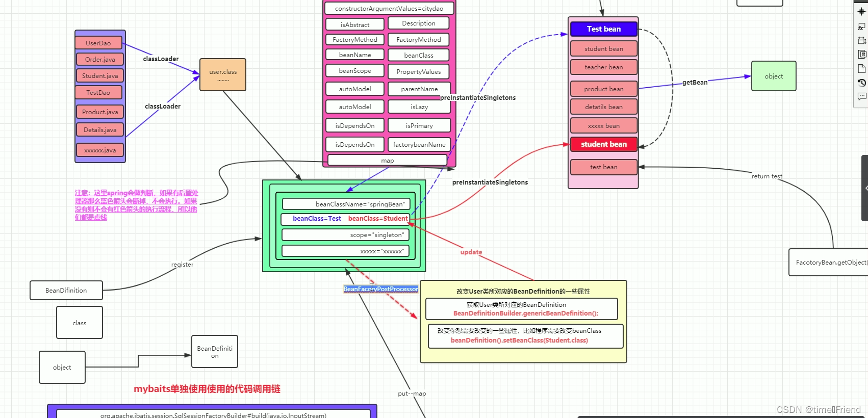Open the revision history icon
Viewport: 868px width, 418px height.
pyautogui.click(x=861, y=83)
